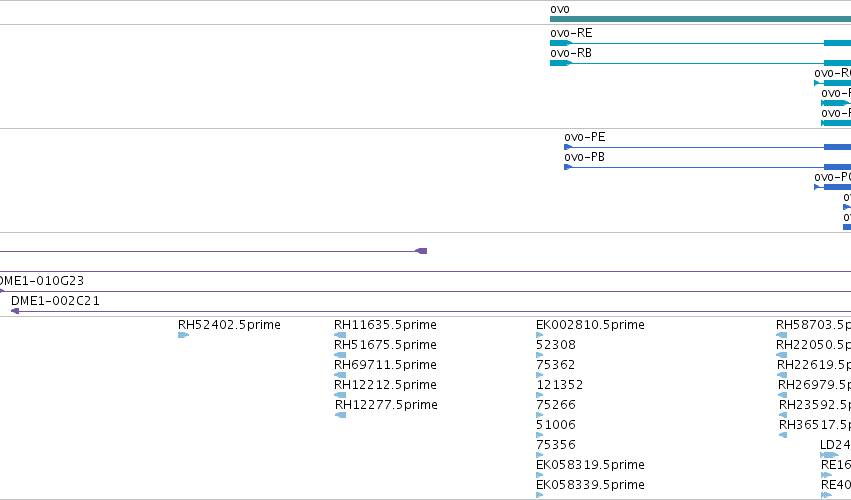Select feature label 75266
Viewport: 851px width, 500px height.
click(x=556, y=405)
